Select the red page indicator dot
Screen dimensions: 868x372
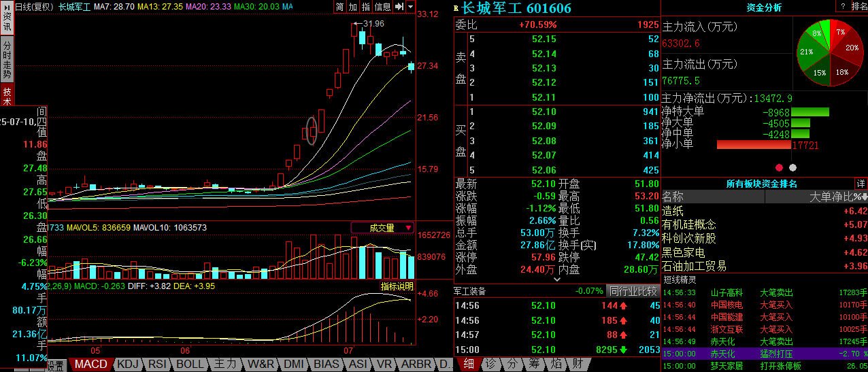(780, 167)
